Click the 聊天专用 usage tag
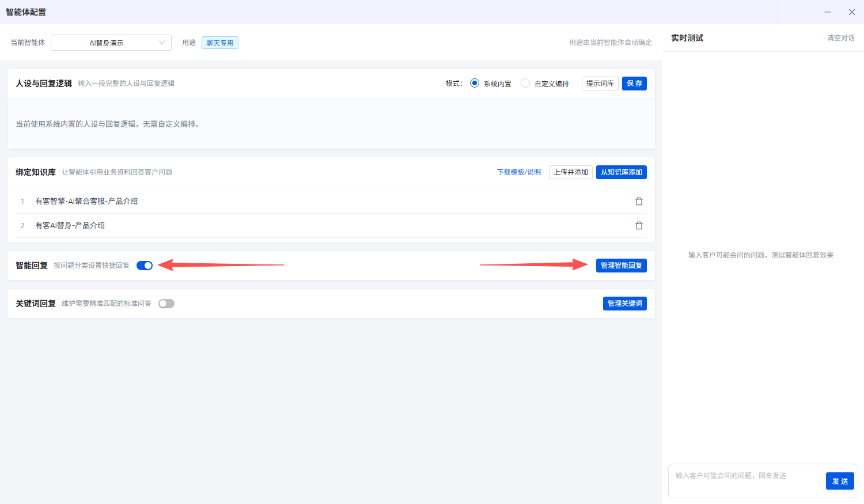Viewport: 864px width, 504px height. pyautogui.click(x=220, y=43)
